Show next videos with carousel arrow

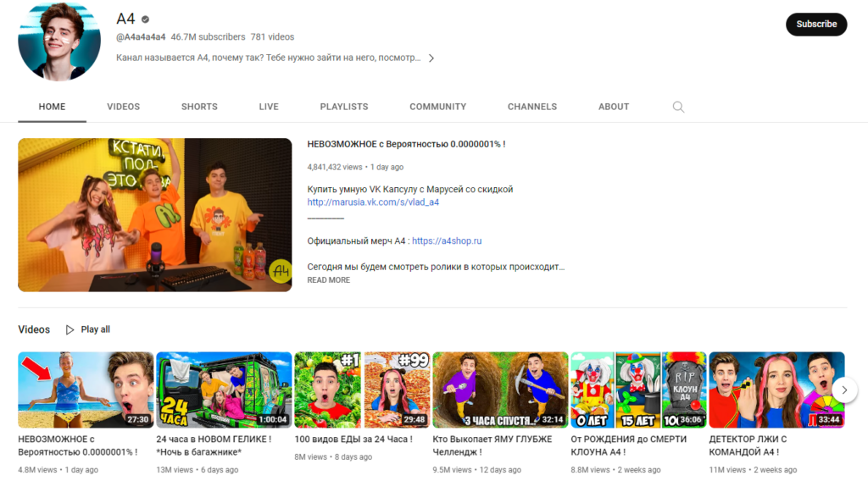tap(844, 390)
